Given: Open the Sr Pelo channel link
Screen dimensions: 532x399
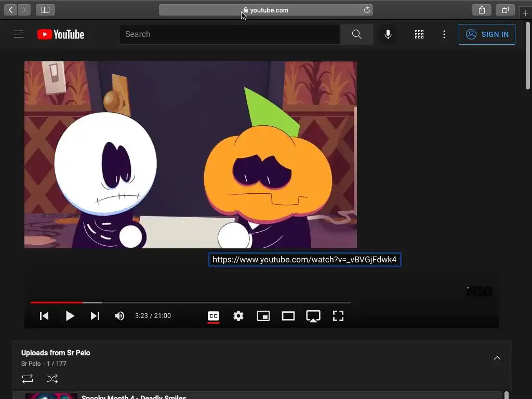Looking at the screenshot, I should (31, 363).
